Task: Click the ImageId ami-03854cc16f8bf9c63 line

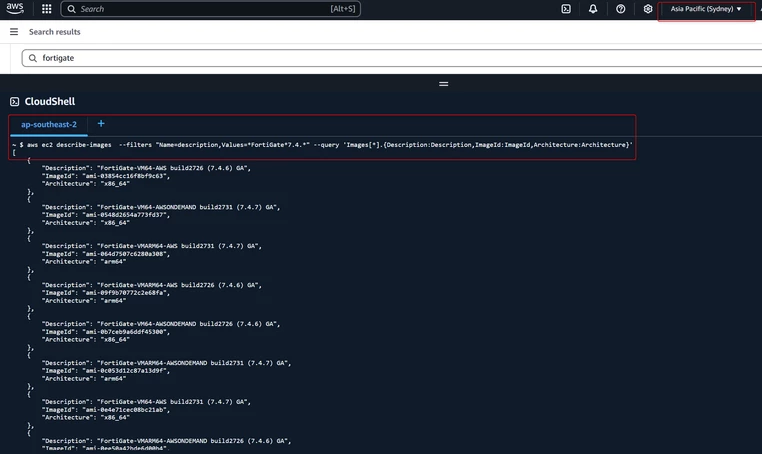Action: [x=106, y=176]
